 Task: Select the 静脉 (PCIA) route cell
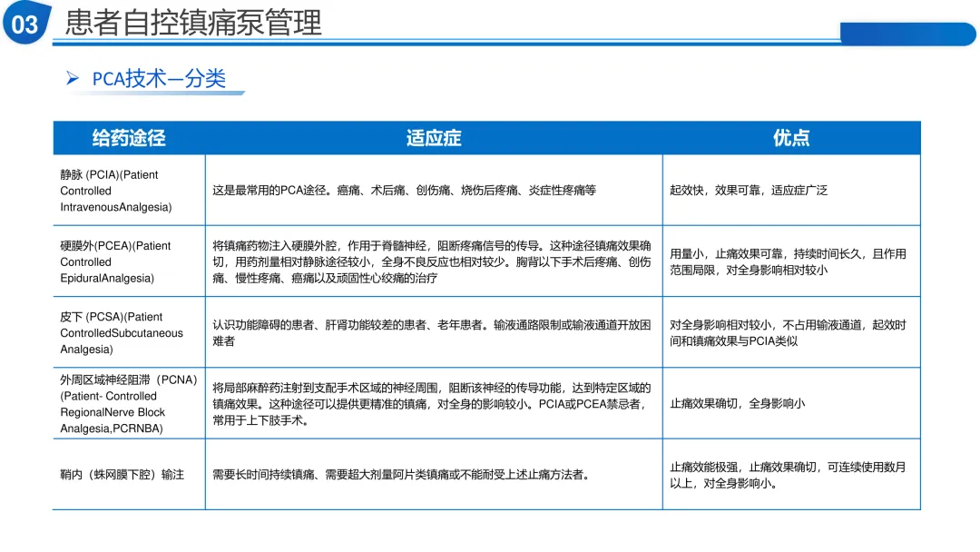(x=130, y=191)
